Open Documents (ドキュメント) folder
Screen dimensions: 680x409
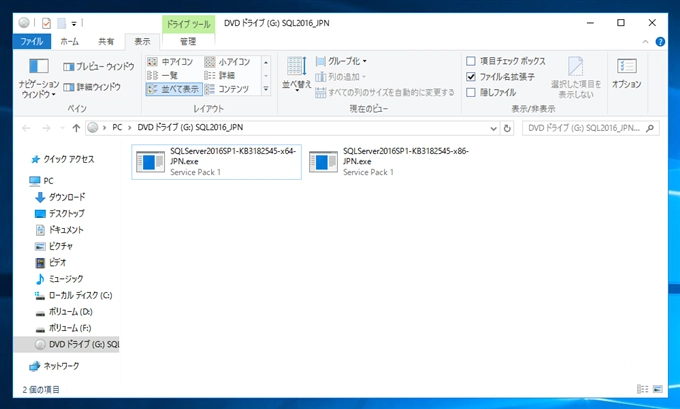click(x=59, y=230)
